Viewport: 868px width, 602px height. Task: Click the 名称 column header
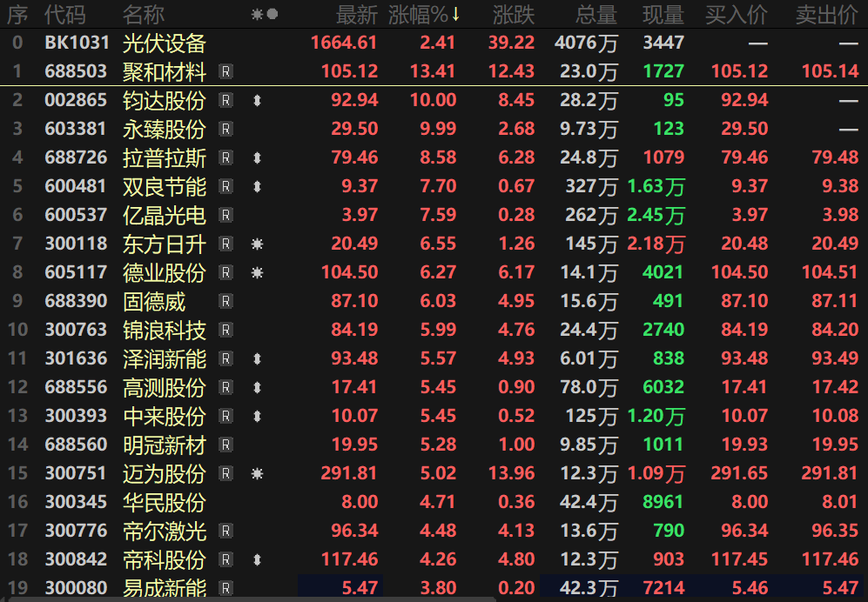144,15
